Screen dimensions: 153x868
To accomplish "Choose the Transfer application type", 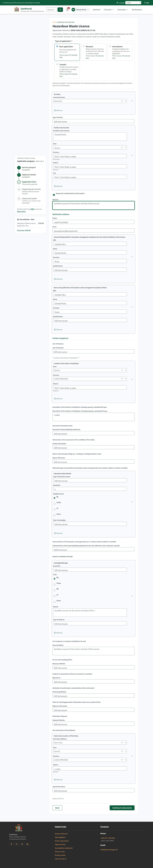I will [x=57, y=64].
